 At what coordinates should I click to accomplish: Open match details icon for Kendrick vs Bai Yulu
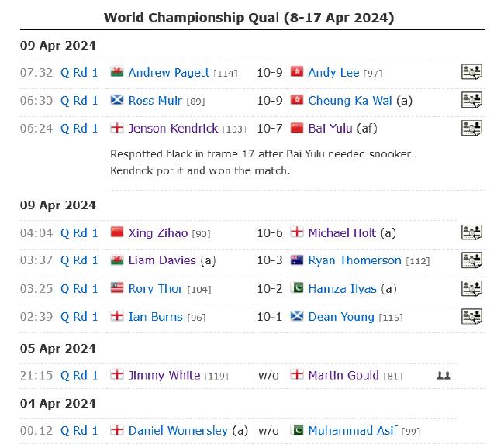point(471,128)
